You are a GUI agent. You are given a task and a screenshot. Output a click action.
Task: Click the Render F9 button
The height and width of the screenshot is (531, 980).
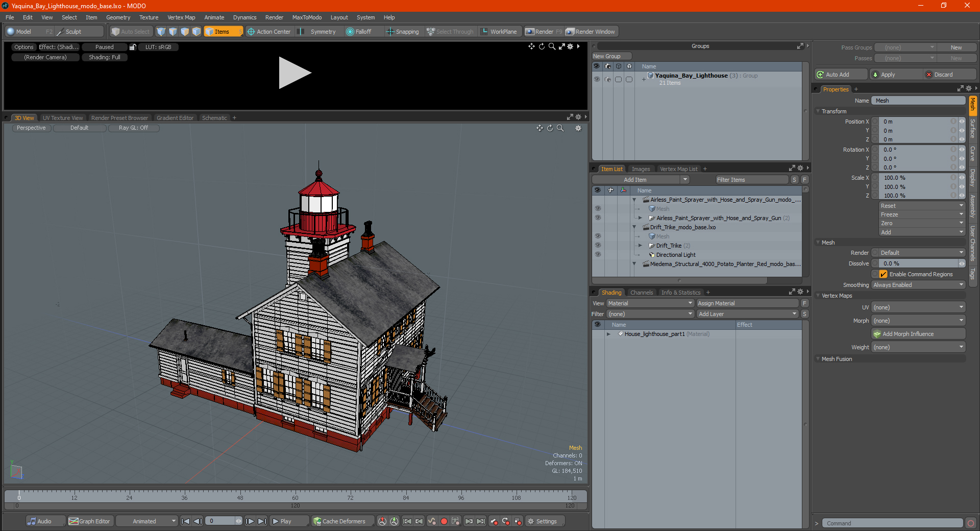[544, 32]
